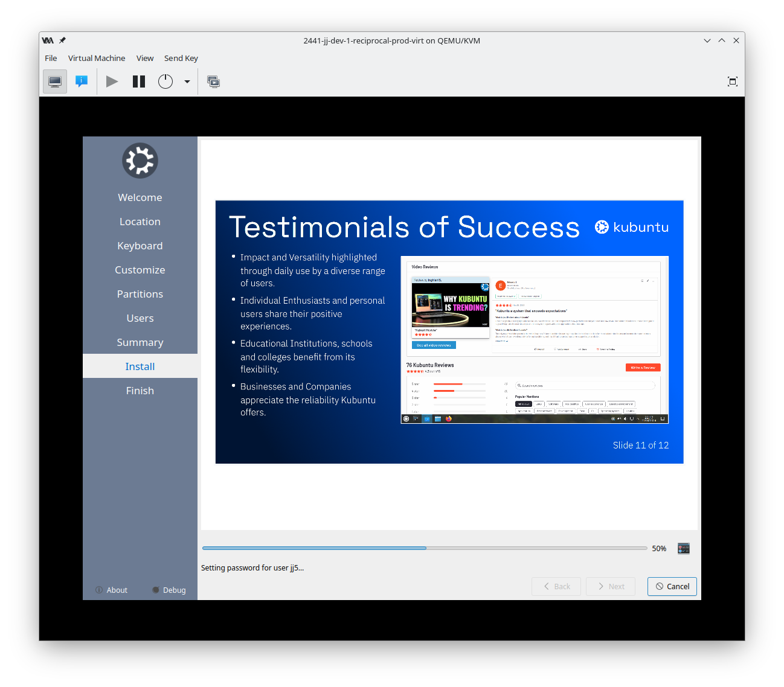Pause the virtual machine

click(x=139, y=81)
